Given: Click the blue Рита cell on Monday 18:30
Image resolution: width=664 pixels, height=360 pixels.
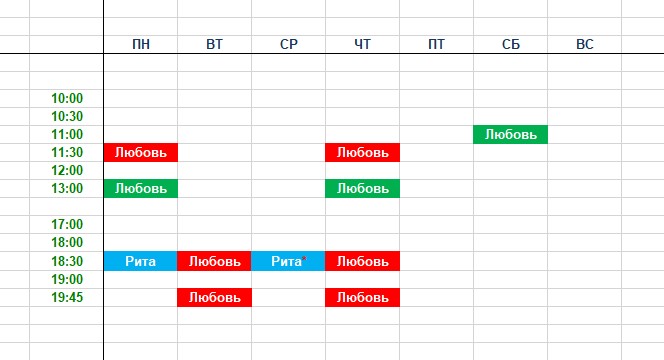Looking at the screenshot, I should pyautogui.click(x=141, y=261).
